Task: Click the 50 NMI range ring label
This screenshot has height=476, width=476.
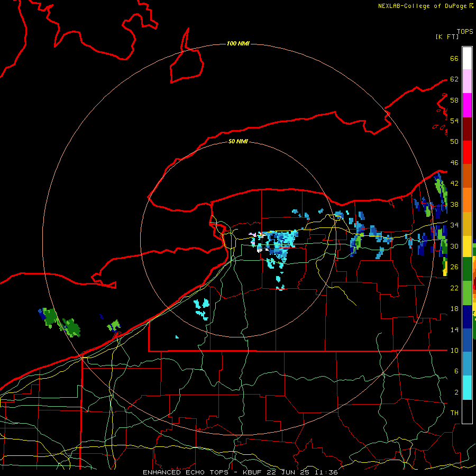Action: click(238, 141)
